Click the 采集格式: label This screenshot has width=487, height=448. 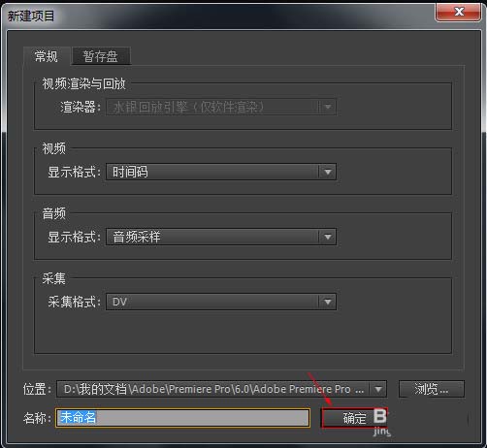point(75,302)
